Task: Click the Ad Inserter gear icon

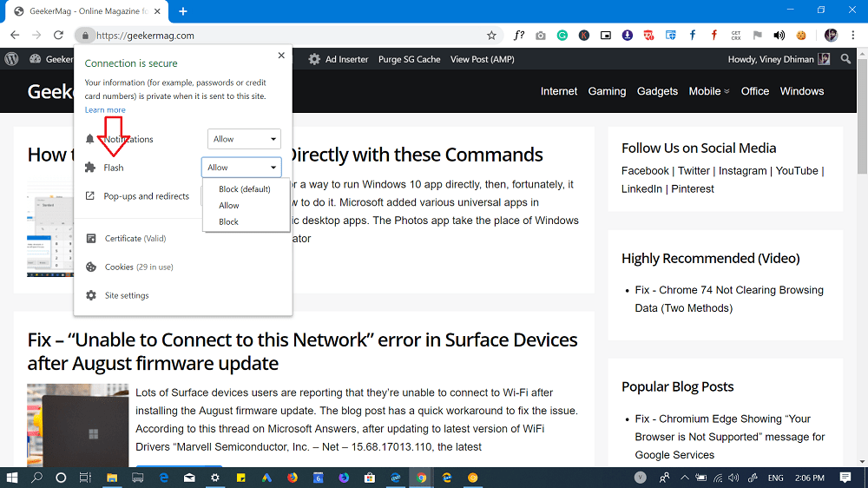Action: (x=314, y=59)
